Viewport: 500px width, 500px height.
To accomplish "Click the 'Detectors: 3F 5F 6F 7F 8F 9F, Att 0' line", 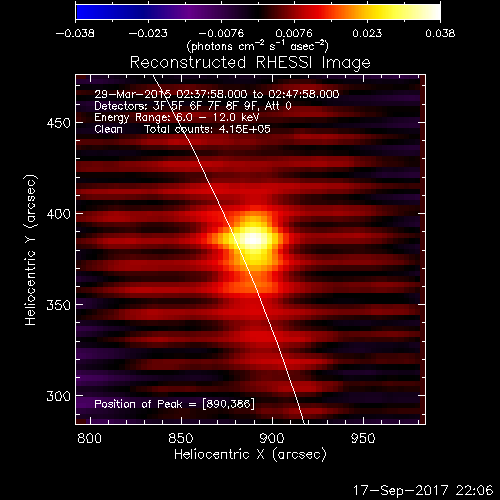I will tap(193, 106).
